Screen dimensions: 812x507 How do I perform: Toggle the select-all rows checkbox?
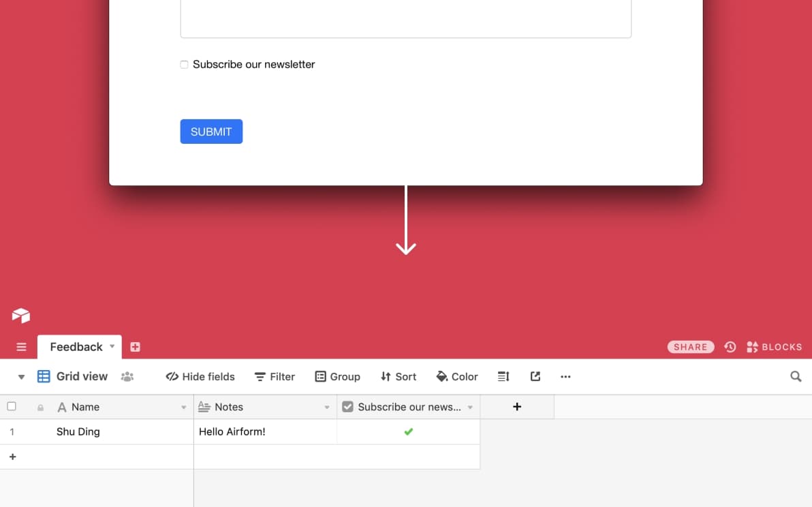tap(12, 407)
